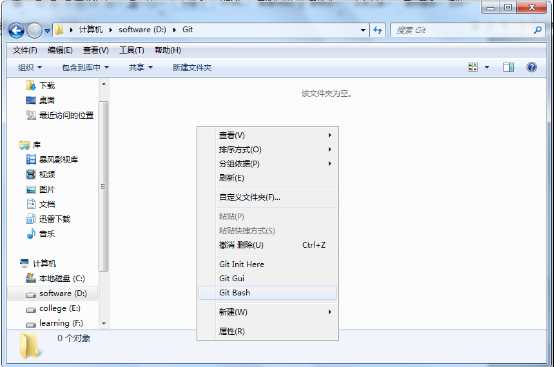The height and width of the screenshot is (367, 554).
Task: Click navigation pane scroll down arrow
Action: click(x=104, y=323)
